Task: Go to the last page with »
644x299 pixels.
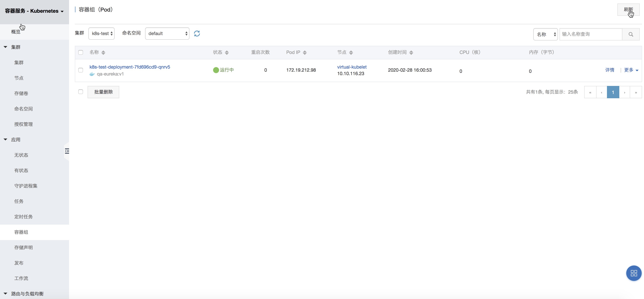Action: 636,92
